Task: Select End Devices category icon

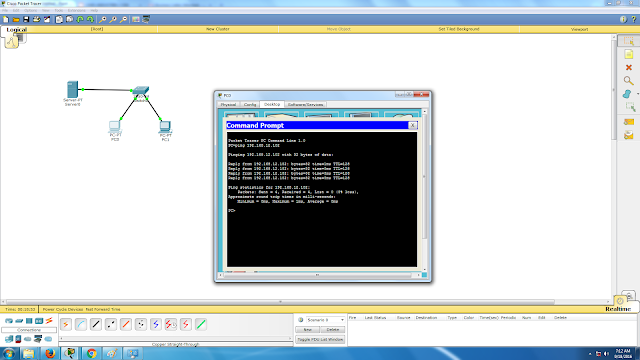Action: click(9, 339)
